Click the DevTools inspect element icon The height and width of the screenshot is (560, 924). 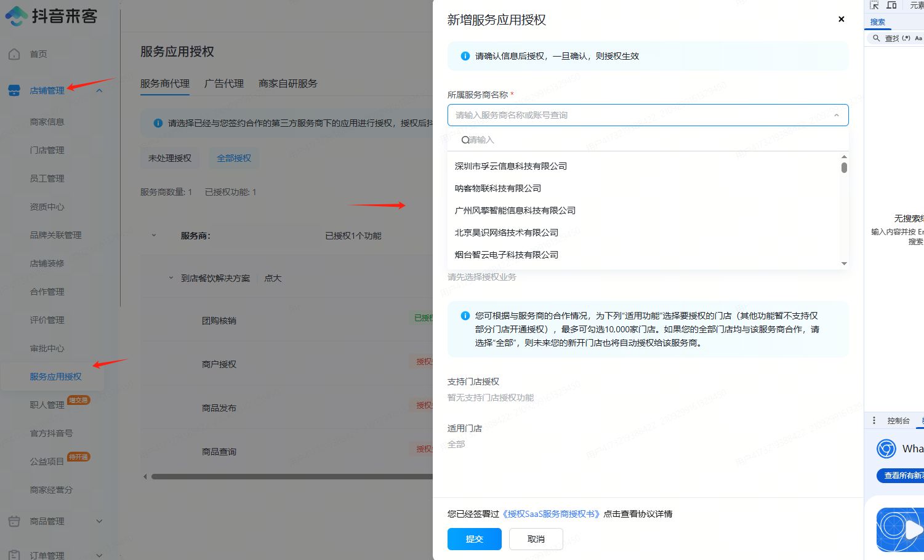tap(874, 6)
